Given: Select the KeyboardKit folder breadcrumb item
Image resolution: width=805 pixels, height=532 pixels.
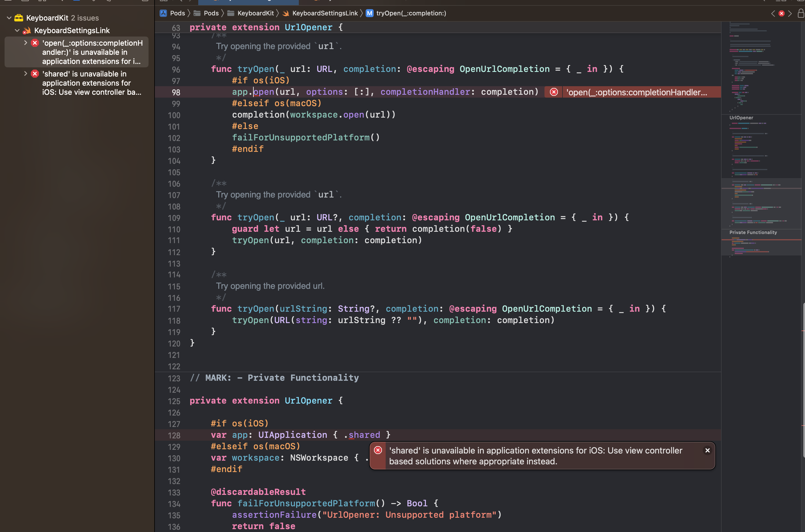Looking at the screenshot, I should click(x=255, y=13).
